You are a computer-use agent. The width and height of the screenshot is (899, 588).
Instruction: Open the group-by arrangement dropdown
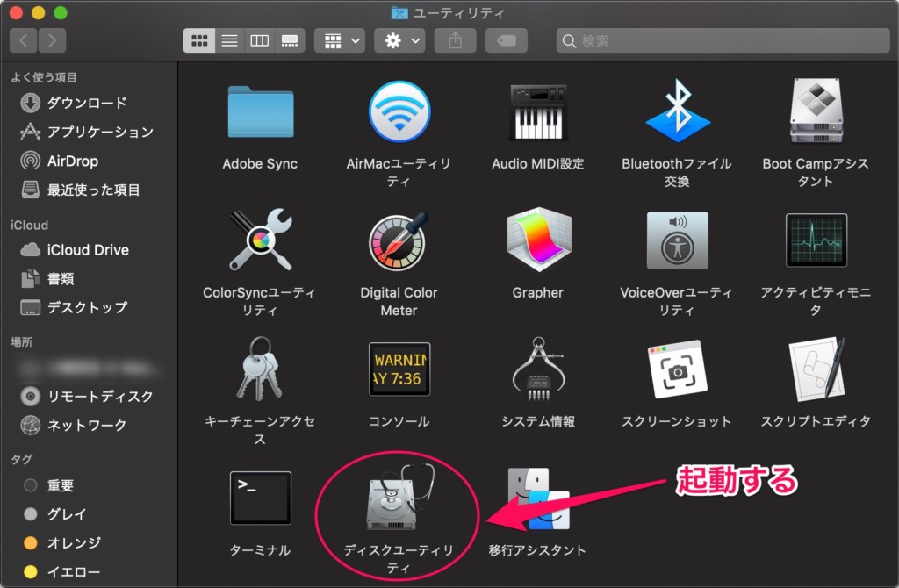tap(340, 40)
